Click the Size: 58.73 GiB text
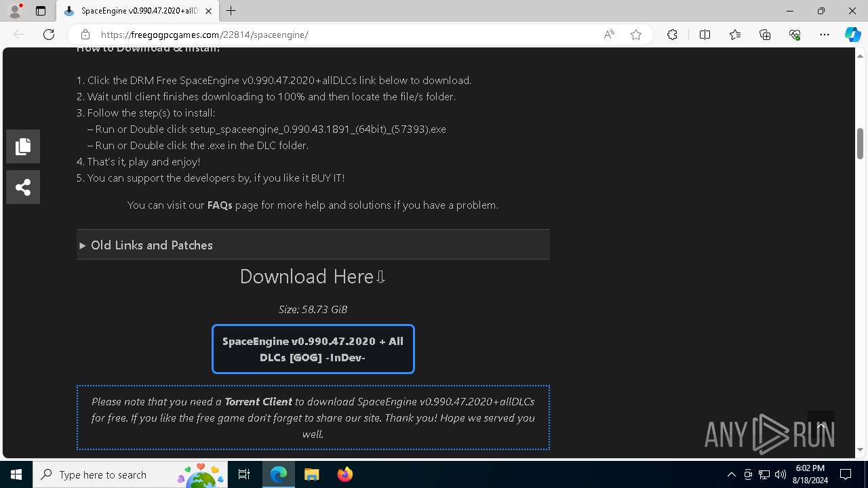This screenshot has height=488, width=868. [x=313, y=309]
